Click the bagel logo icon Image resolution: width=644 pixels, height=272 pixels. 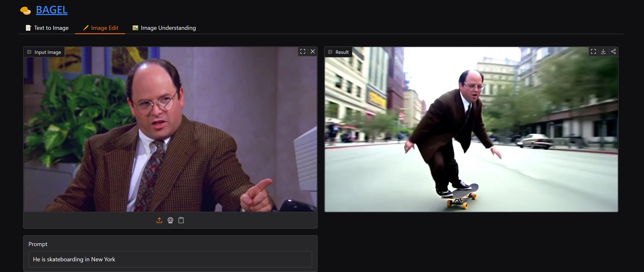25,10
